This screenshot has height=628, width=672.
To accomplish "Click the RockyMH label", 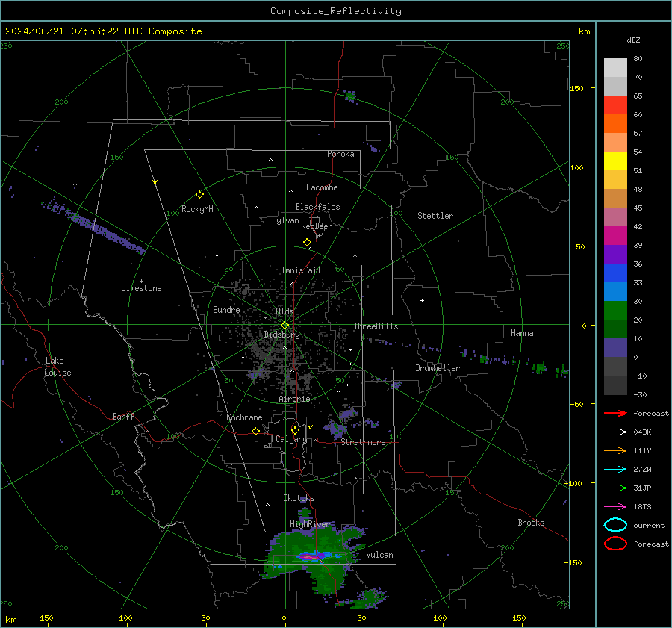I will pos(197,209).
